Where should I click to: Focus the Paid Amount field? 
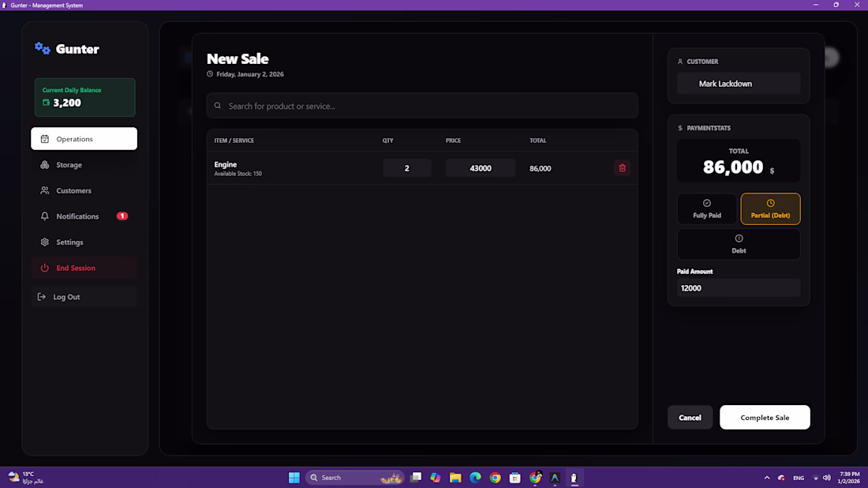[x=739, y=288]
